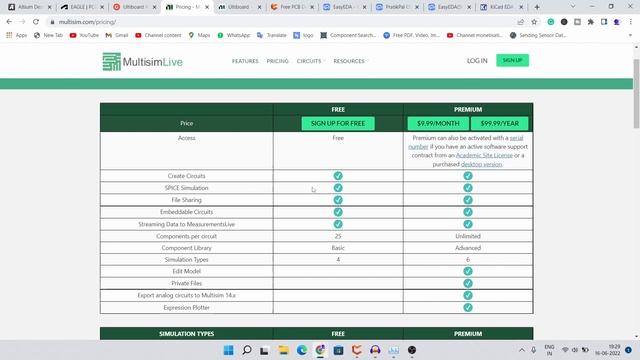This screenshot has width=640, height=360.
Task: Open Chrome's three-dot menu
Action: point(631,22)
